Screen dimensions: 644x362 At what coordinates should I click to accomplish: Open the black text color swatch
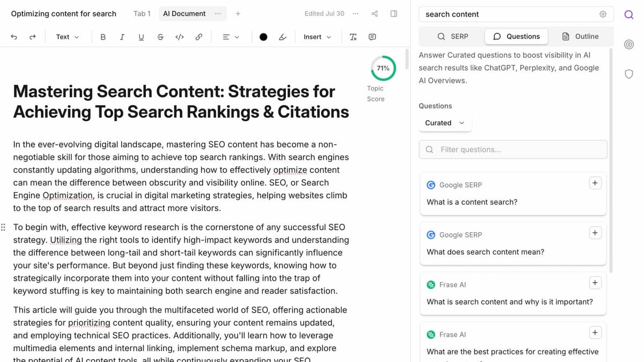pos(264,37)
